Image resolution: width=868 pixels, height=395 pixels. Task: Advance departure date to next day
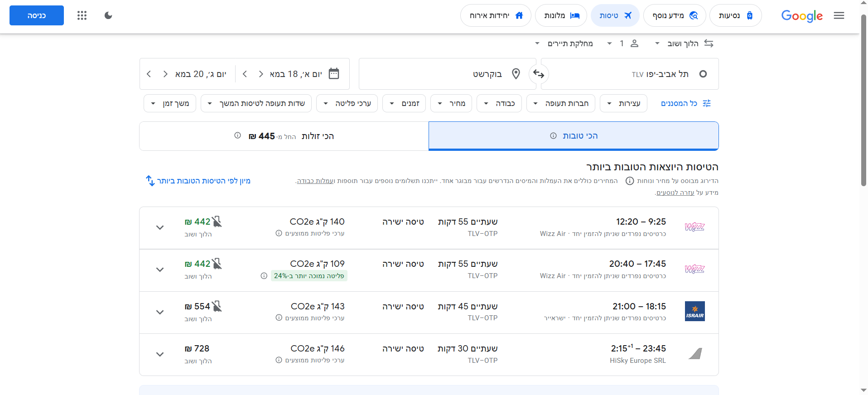245,74
